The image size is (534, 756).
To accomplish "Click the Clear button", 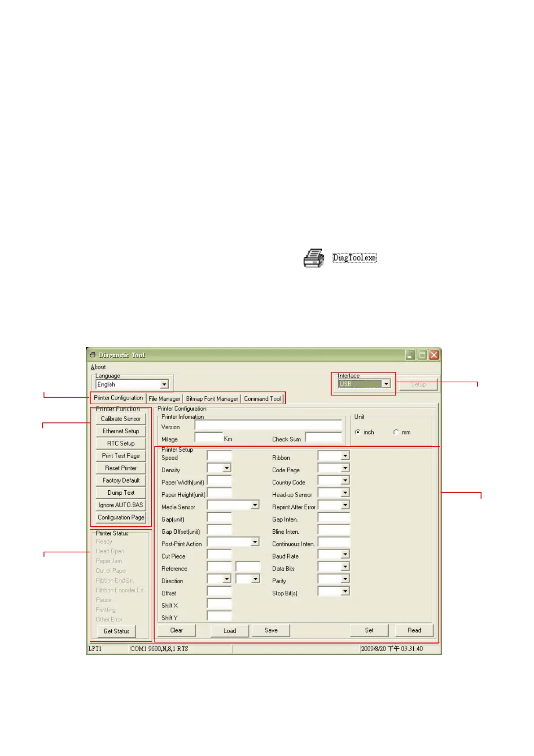I will point(177,631).
